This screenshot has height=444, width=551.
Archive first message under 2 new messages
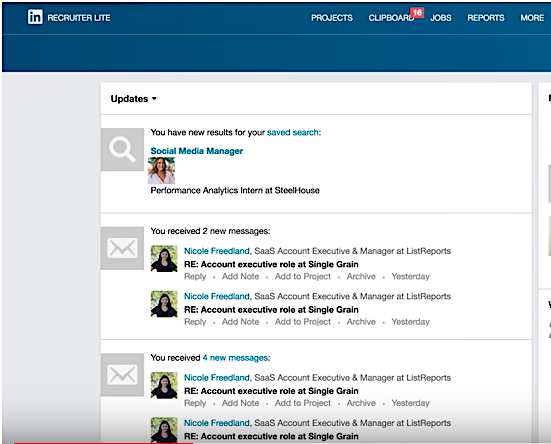click(361, 276)
